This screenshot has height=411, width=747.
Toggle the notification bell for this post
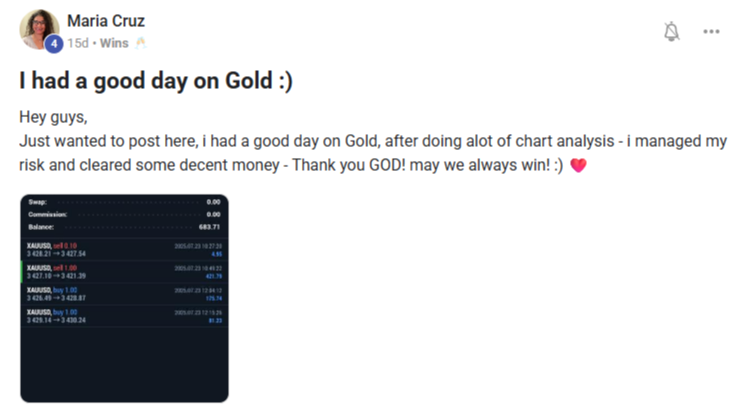[671, 31]
